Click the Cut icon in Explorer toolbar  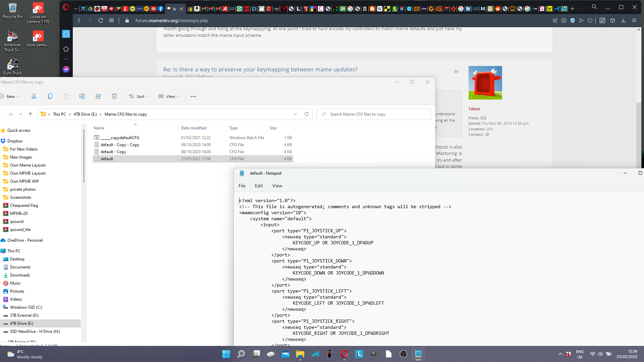coord(34,97)
